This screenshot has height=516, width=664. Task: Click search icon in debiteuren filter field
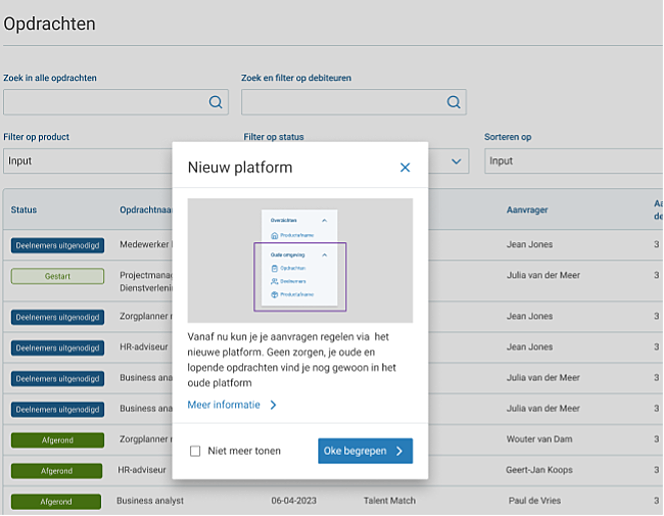pyautogui.click(x=453, y=102)
